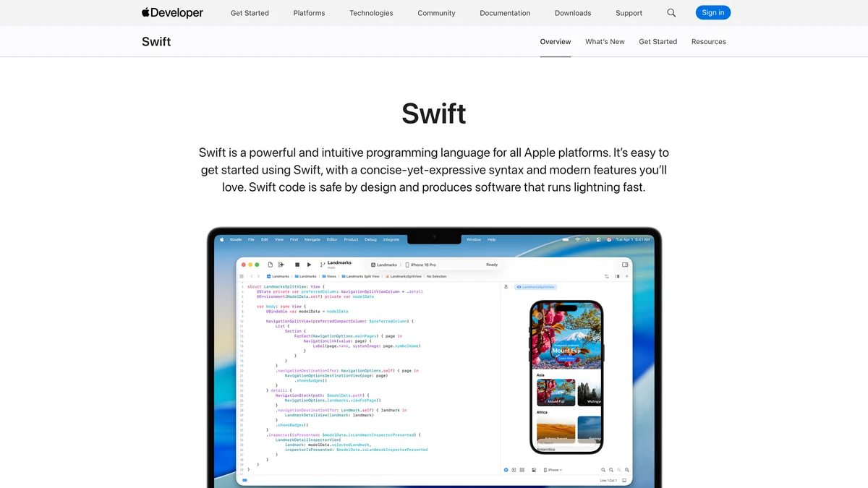Click the No Selection breadcrumb

coord(437,276)
